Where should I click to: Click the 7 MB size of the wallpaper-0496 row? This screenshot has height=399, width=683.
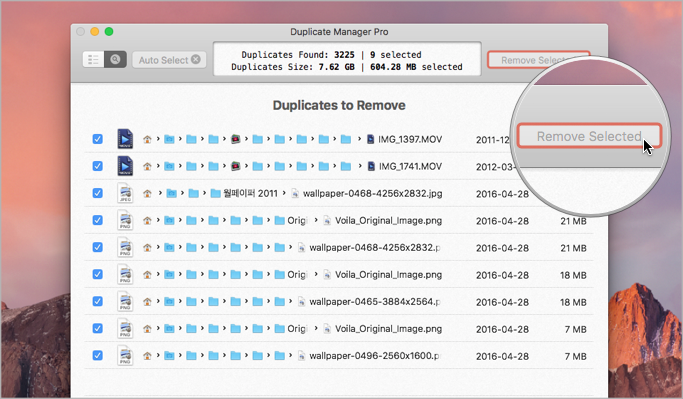(575, 356)
